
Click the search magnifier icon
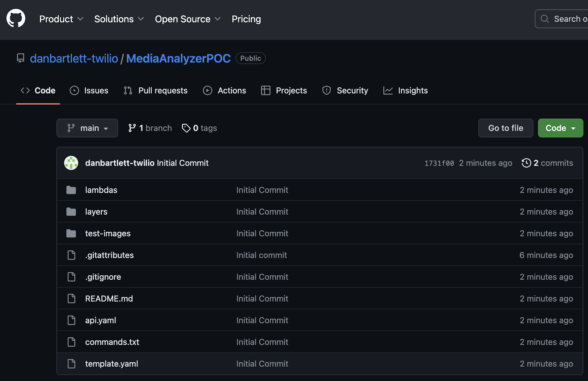(545, 19)
